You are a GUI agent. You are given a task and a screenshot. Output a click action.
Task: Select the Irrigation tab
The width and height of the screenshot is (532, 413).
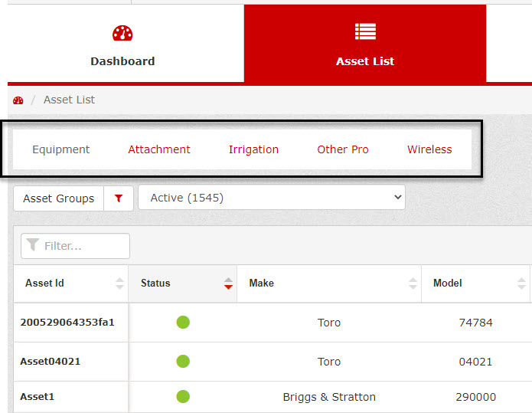[x=253, y=149]
